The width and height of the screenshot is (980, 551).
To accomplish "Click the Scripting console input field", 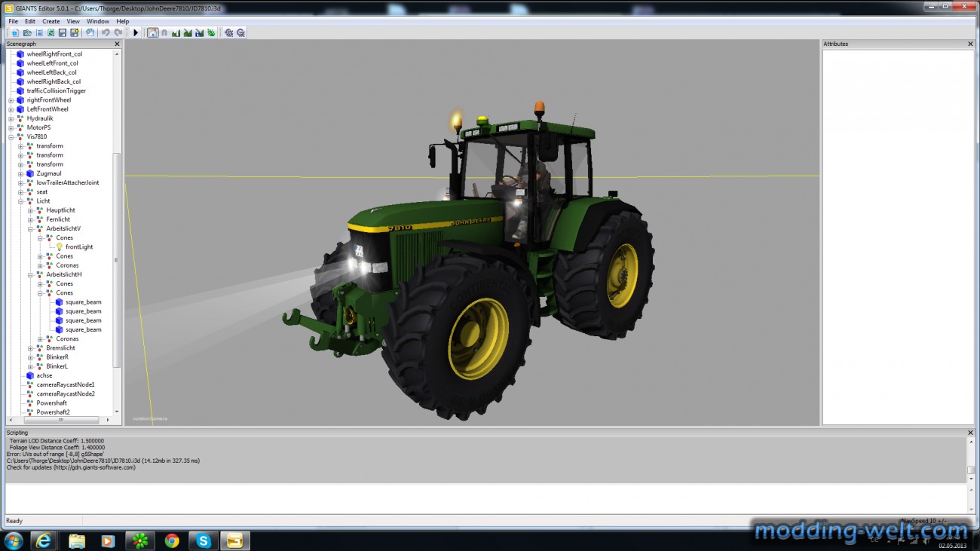I will (x=485, y=498).
